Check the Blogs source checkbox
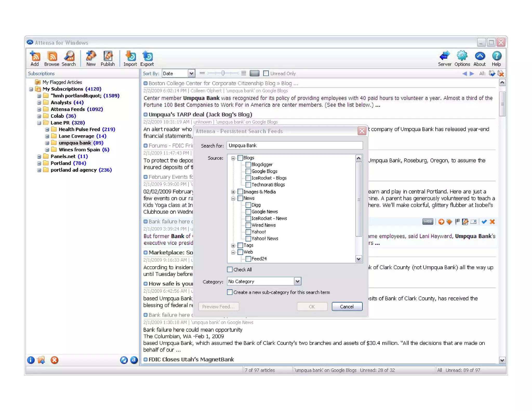 pos(241,158)
